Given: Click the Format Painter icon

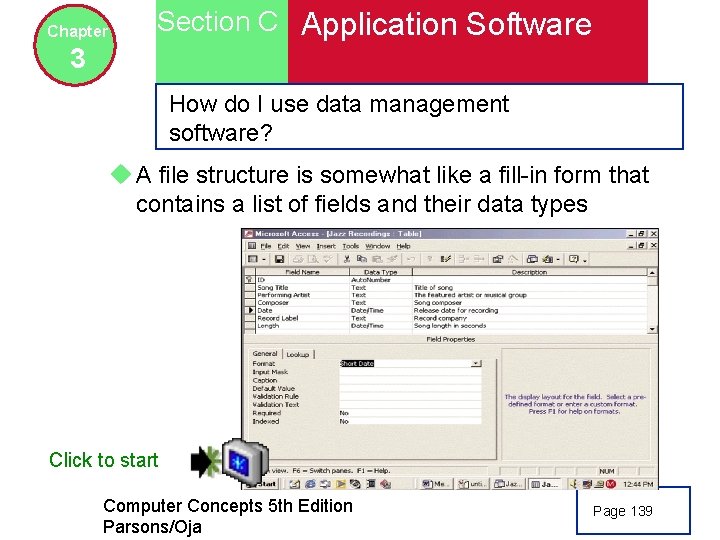Looking at the screenshot, I should point(392,259).
